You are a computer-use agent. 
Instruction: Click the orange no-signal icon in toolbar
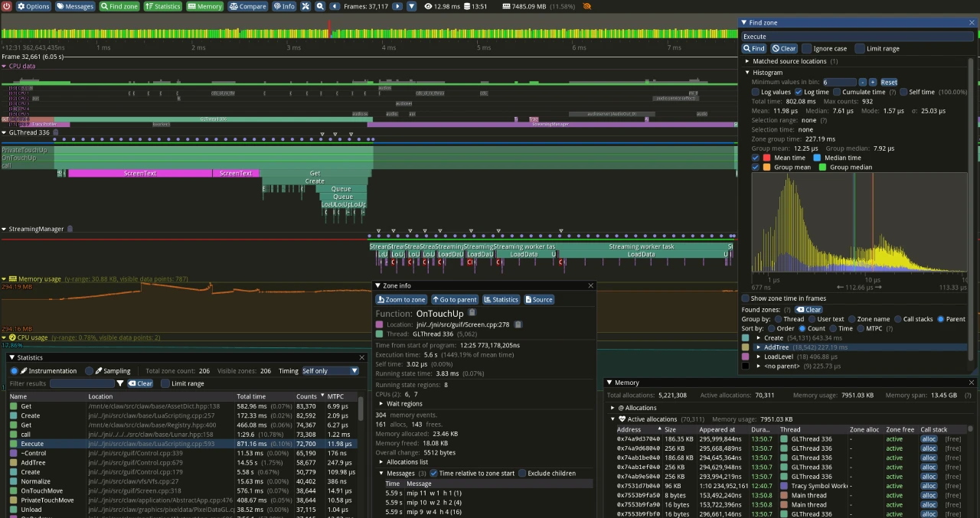click(x=586, y=6)
